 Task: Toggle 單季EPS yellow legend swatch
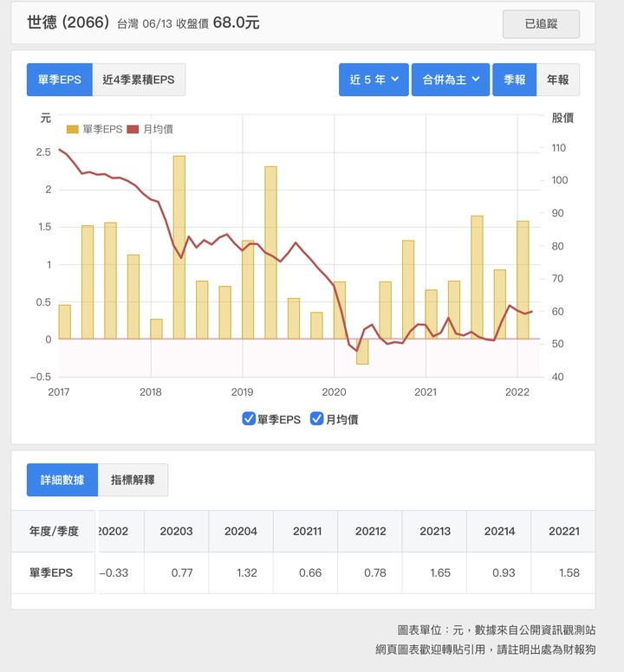(73, 129)
